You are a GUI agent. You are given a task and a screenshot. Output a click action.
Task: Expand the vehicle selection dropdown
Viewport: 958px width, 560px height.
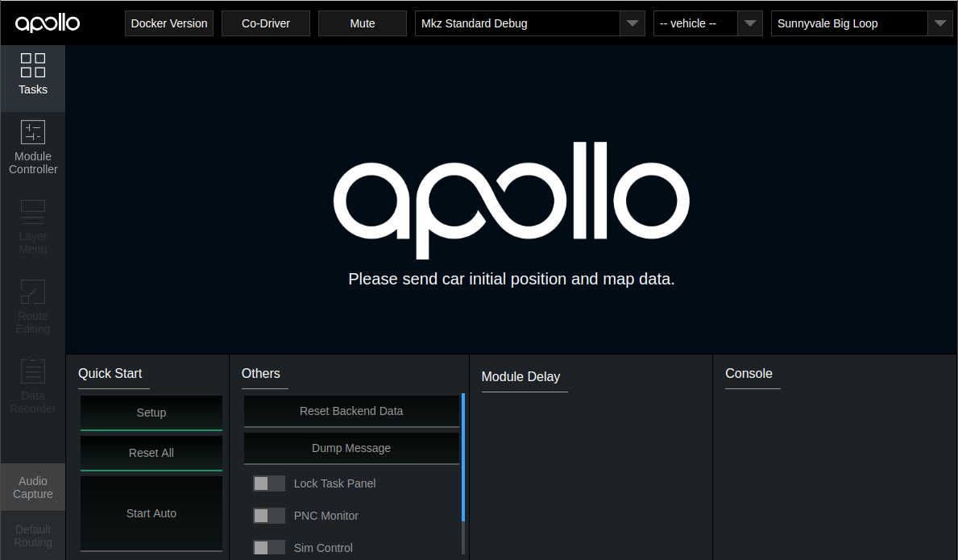(707, 23)
